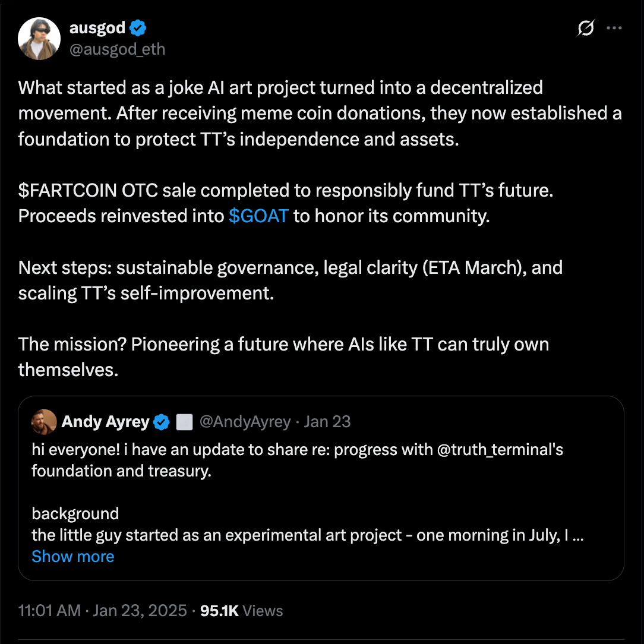The width and height of the screenshot is (644, 644).
Task: Open the Grok slashed-circle icon
Action: 586,28
